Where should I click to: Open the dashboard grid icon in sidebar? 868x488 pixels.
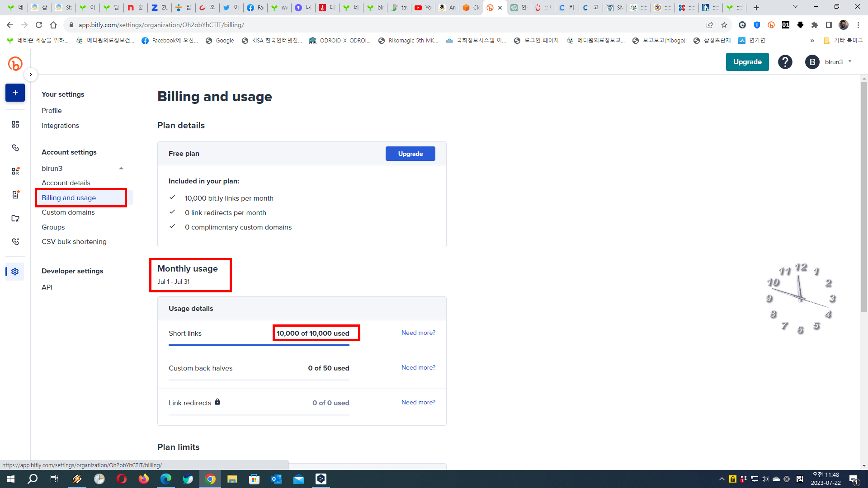(15, 124)
